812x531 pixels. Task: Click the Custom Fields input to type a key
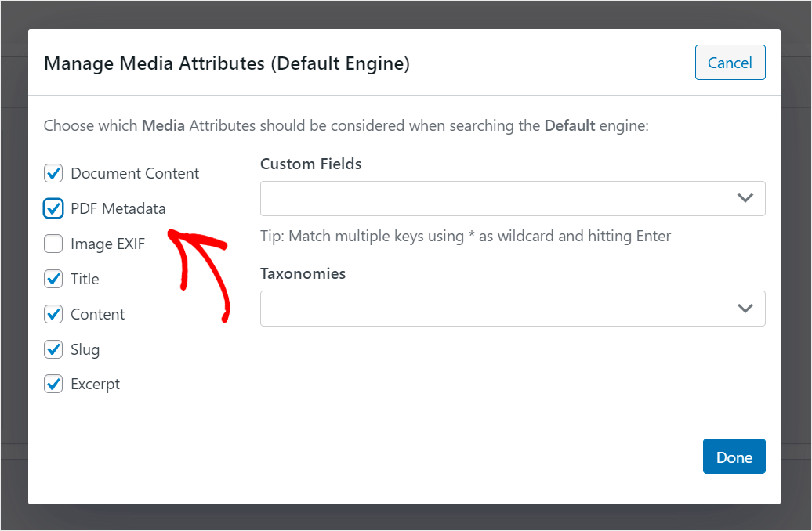(x=470, y=198)
